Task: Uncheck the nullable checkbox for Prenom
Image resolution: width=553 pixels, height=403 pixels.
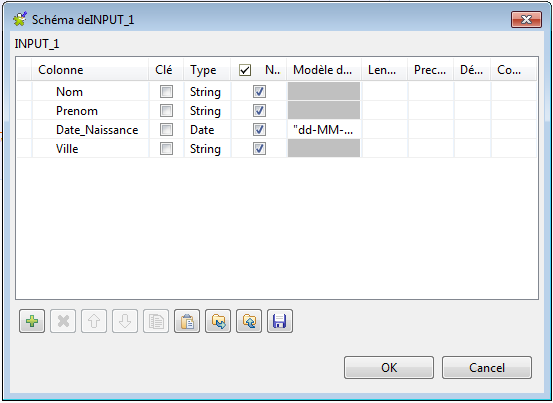Action: (259, 111)
